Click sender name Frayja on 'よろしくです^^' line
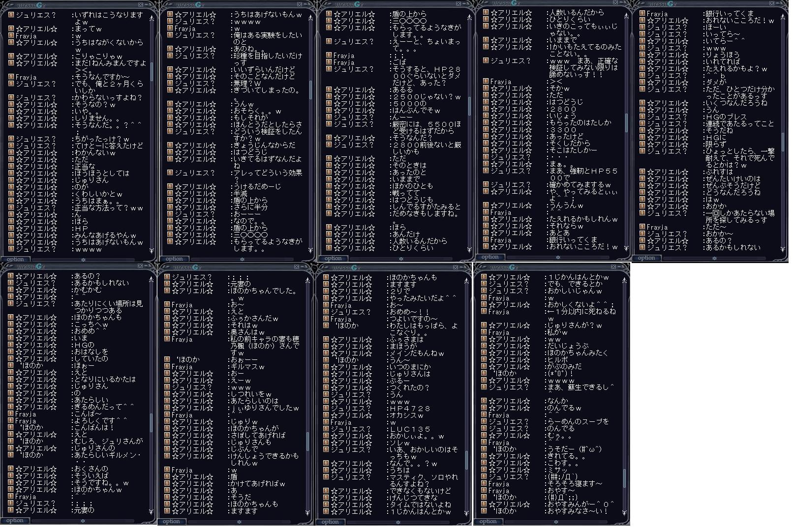Screen dimensions: 793x532 pos(26,421)
